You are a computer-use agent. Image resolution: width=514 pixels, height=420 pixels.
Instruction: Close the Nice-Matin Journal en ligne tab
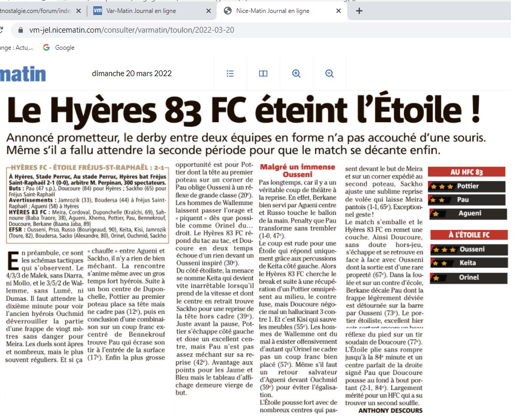coord(339,11)
